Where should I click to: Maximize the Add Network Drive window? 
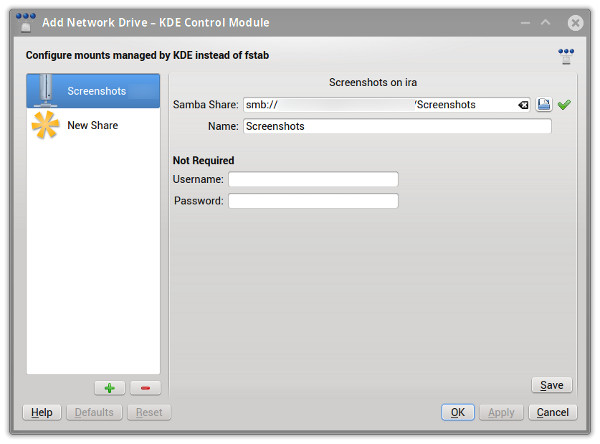(546, 23)
